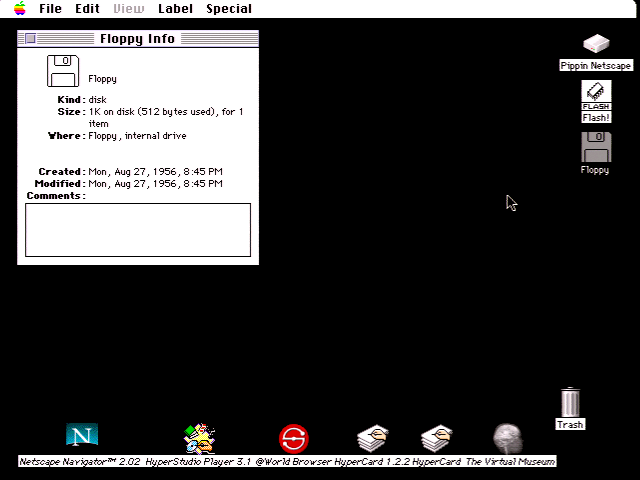Open the Apple menu
This screenshot has height=480, width=640.
[x=20, y=8]
